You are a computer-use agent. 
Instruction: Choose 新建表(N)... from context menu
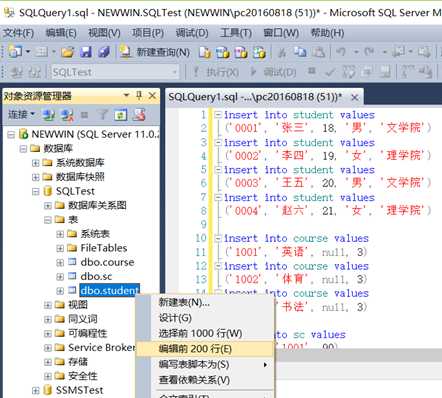click(205, 302)
